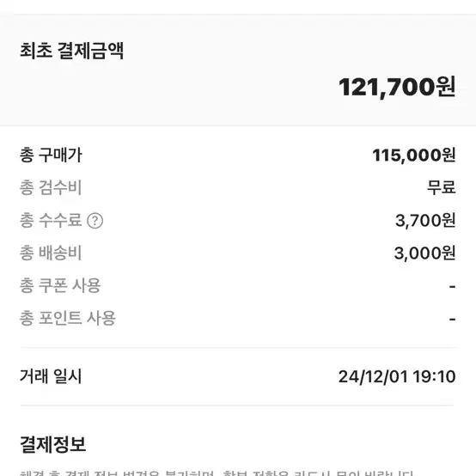
Task: Select the 24/12/01 19:10 transaction date
Action: tap(397, 376)
